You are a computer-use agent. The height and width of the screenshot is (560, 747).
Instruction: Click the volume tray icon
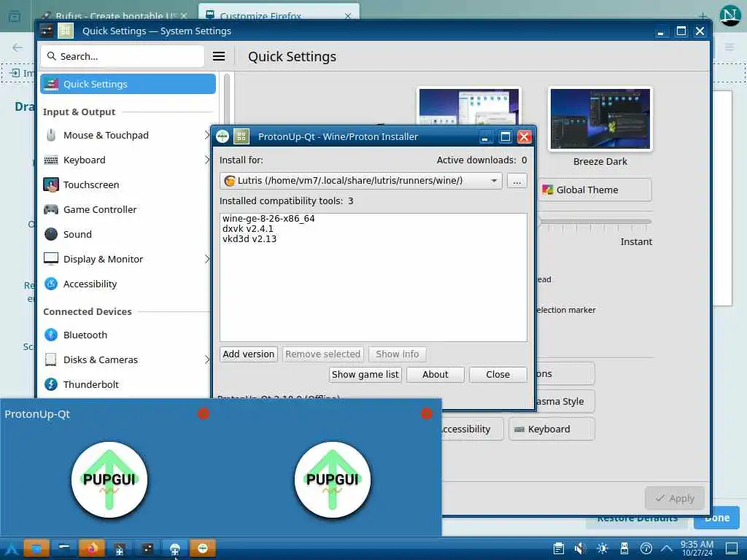point(580,548)
